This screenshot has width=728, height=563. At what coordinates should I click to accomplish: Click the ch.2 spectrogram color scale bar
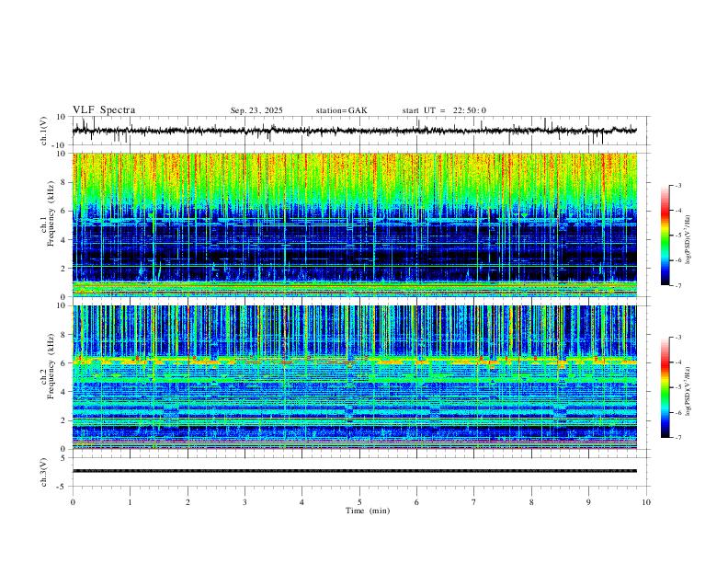[x=665, y=387]
